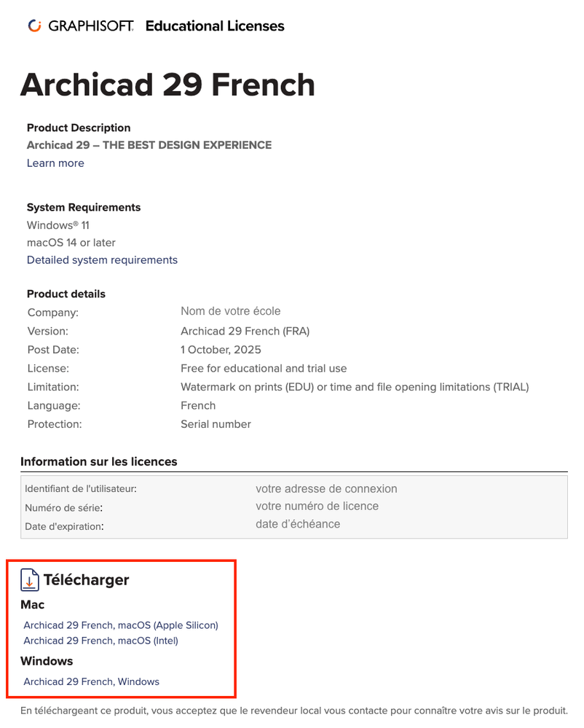Click the Product details heading
The width and height of the screenshot is (584, 728).
pyautogui.click(x=66, y=294)
